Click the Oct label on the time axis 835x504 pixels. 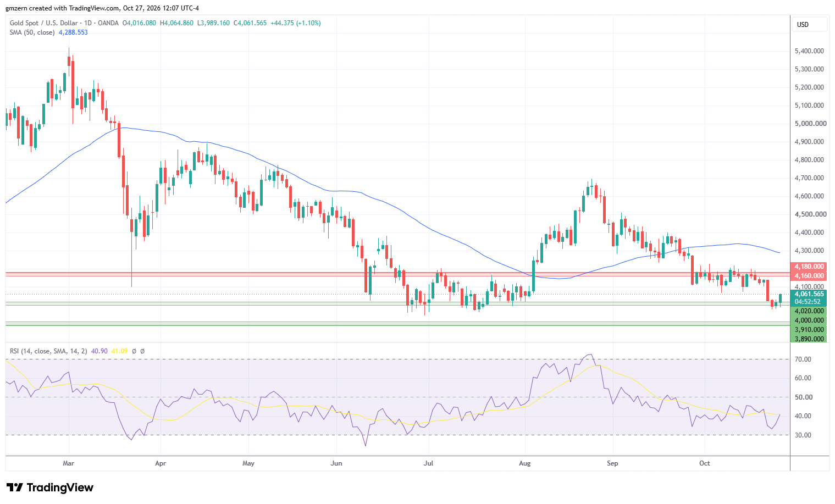(705, 463)
